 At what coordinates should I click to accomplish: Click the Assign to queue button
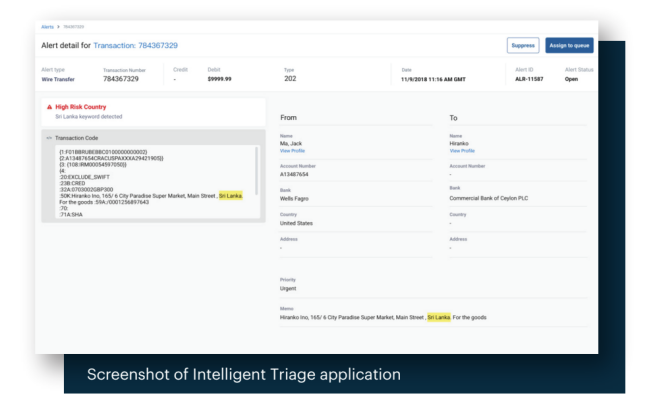click(569, 45)
